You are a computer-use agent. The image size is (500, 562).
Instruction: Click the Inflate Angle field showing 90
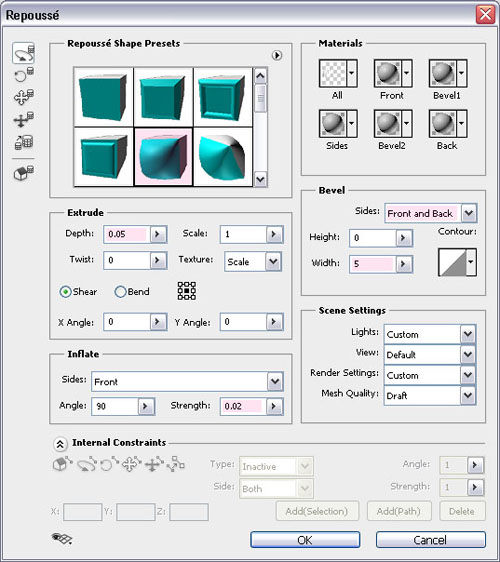[115, 406]
